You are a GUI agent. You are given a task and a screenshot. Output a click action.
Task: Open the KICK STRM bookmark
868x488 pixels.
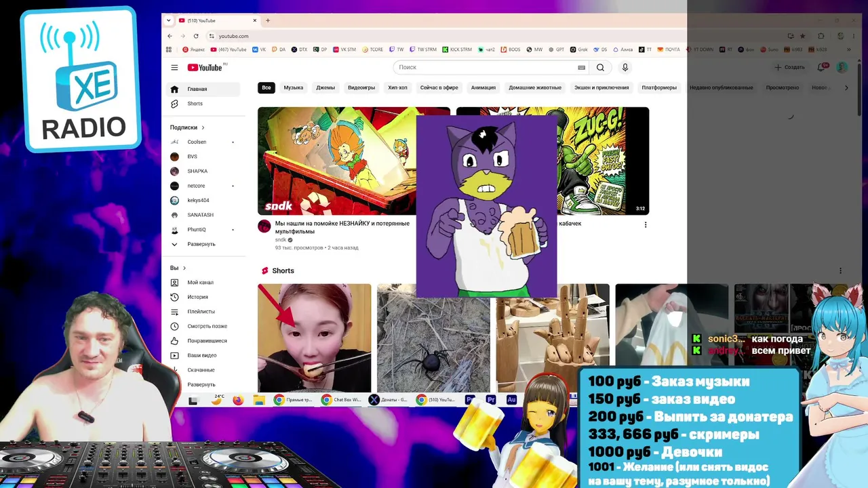pos(457,49)
